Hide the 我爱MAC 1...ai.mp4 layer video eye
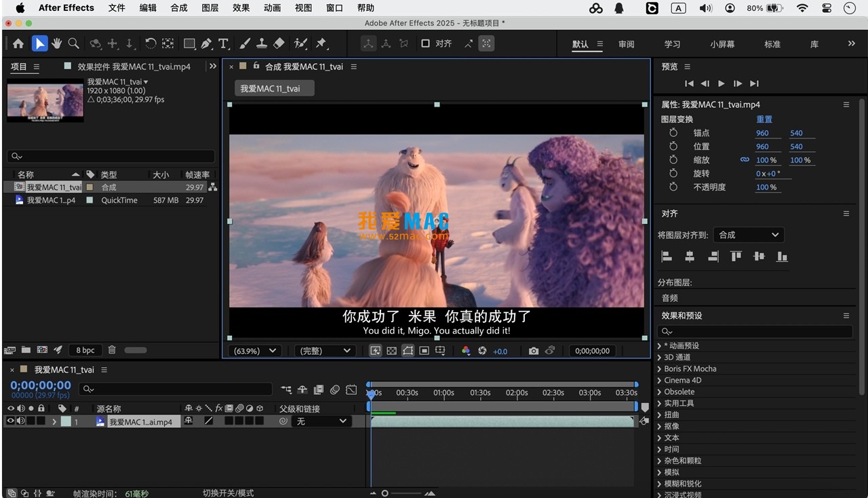Viewport: 868px width, 498px height. 11,421
